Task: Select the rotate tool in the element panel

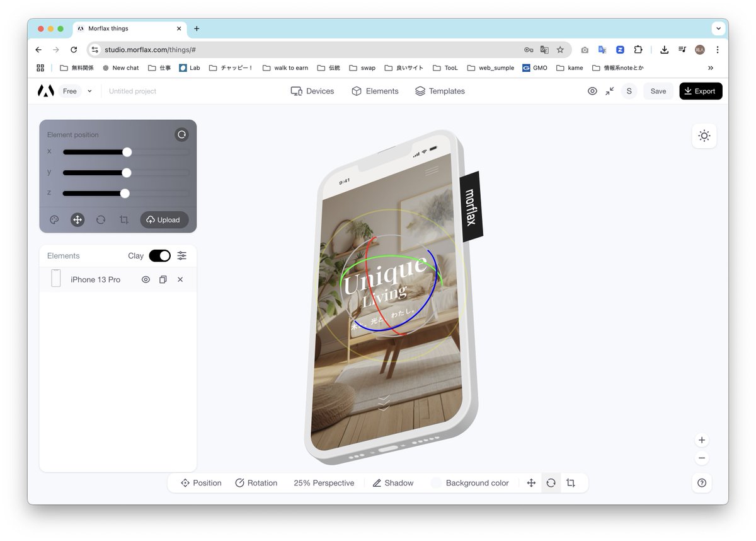Action: click(101, 220)
